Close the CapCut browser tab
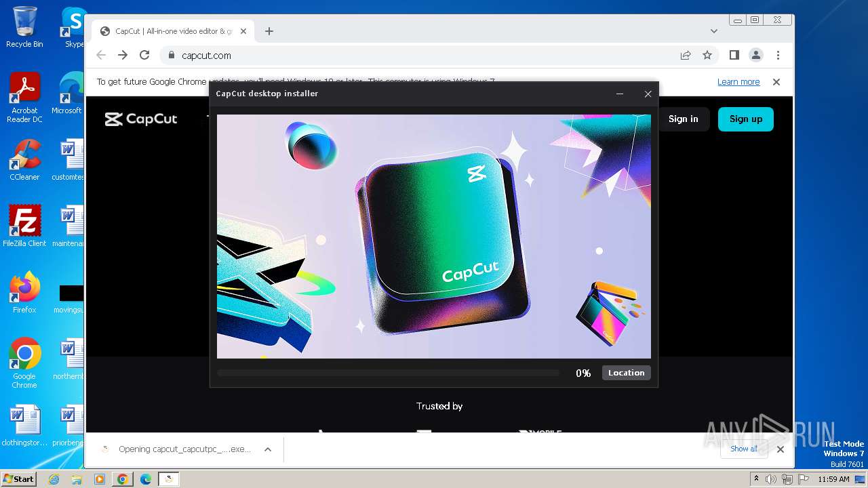 (243, 31)
